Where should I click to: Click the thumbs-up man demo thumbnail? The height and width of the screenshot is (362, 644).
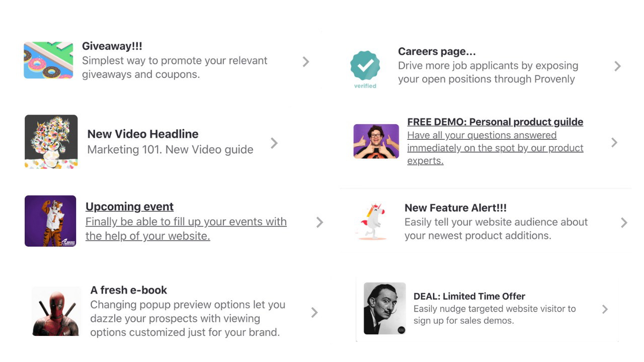pos(376,141)
